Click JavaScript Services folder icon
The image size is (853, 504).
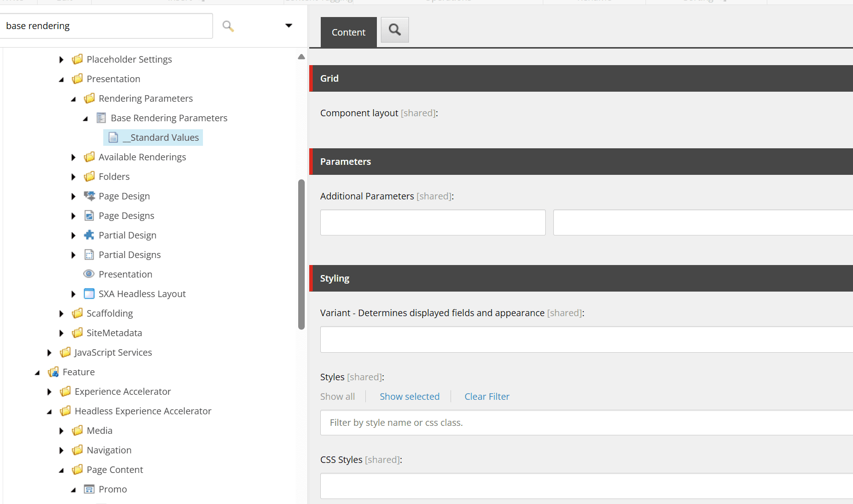coord(65,352)
